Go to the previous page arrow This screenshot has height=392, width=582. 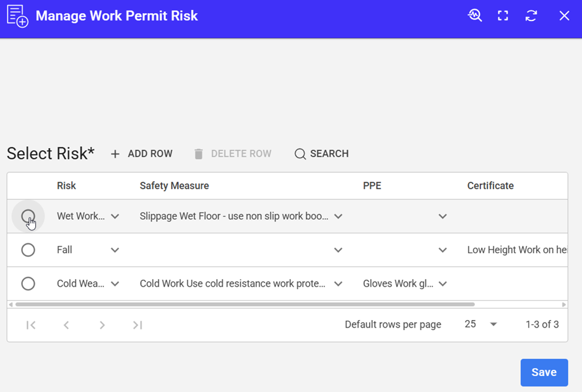point(66,325)
